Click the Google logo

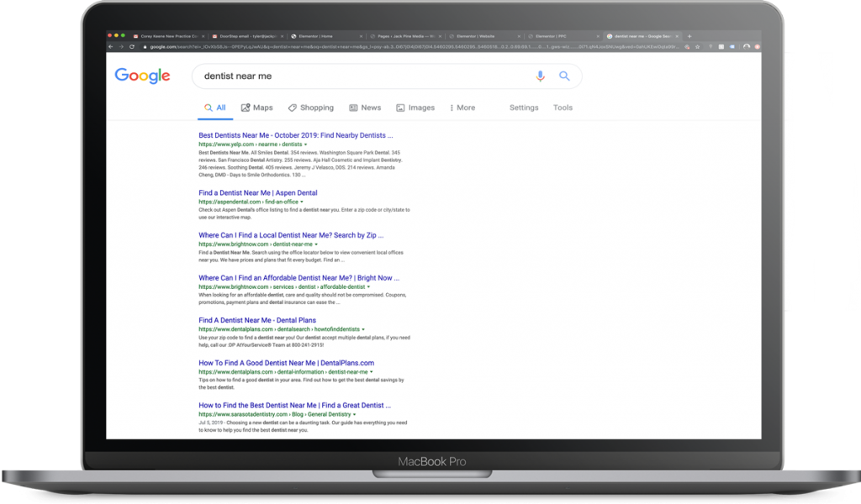pos(142,76)
